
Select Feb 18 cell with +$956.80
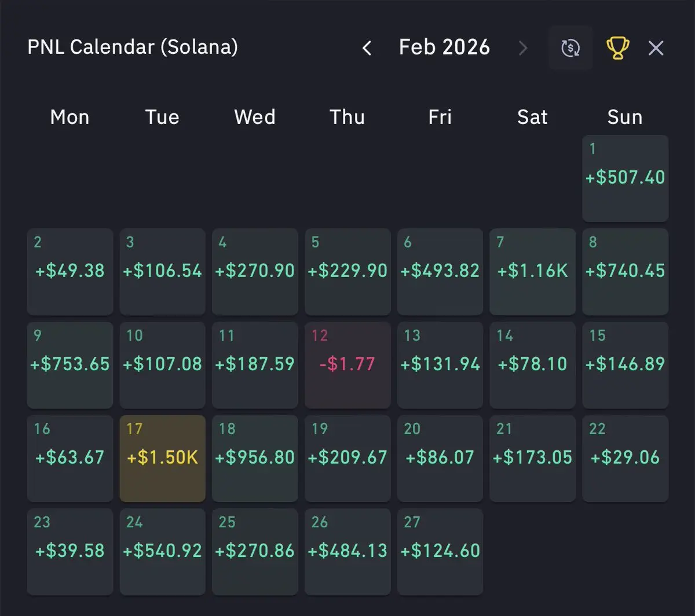tap(255, 458)
